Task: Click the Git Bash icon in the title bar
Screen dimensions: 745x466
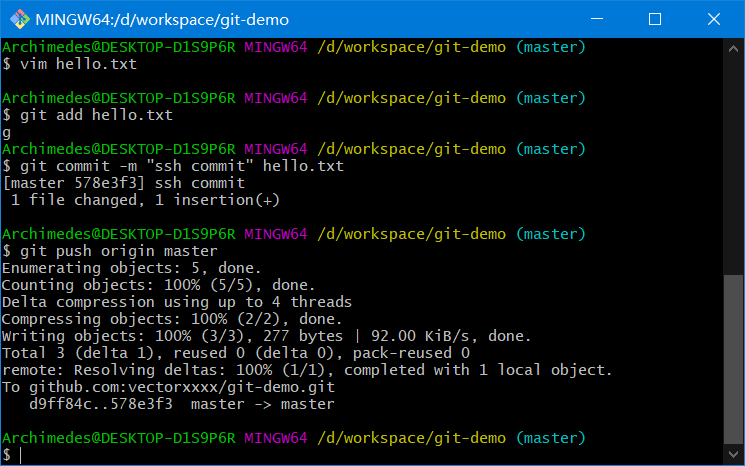Action: [20, 19]
